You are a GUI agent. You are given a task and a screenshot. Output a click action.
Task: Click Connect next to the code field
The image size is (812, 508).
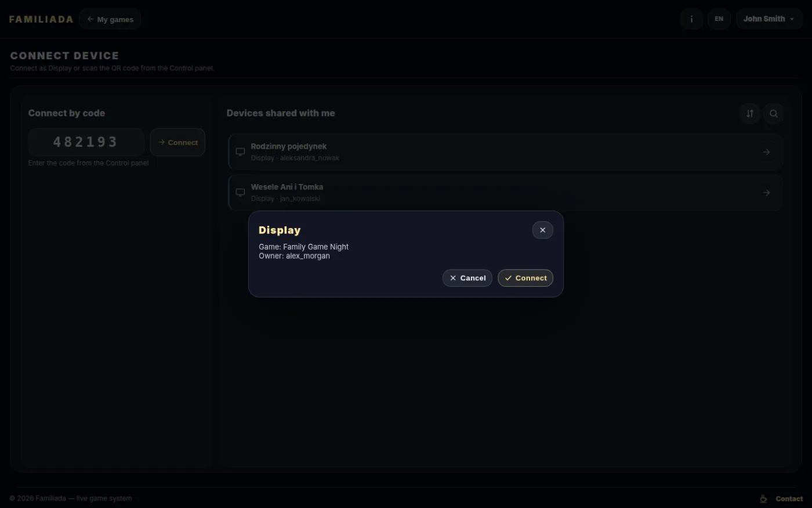click(x=177, y=142)
